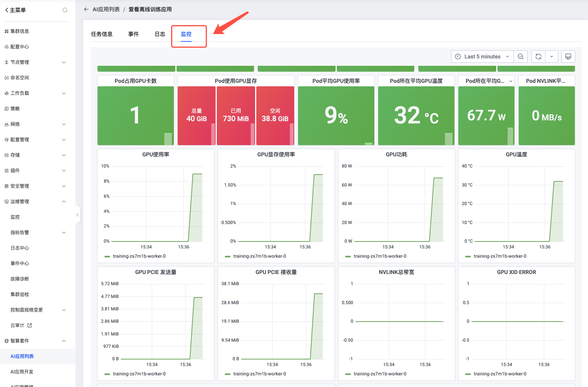
Task: Click the GPU功耗 chart panel title
Action: pyautogui.click(x=396, y=154)
